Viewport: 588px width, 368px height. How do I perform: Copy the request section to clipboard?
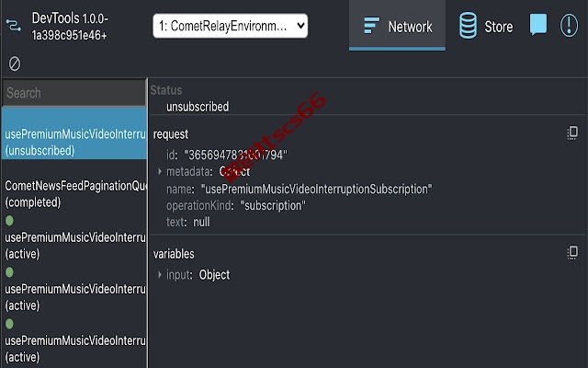coord(572,132)
